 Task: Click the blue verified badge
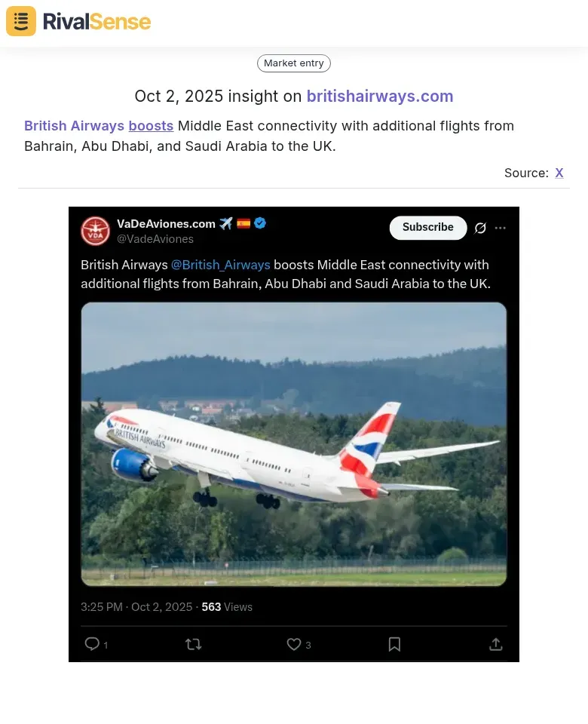click(260, 223)
